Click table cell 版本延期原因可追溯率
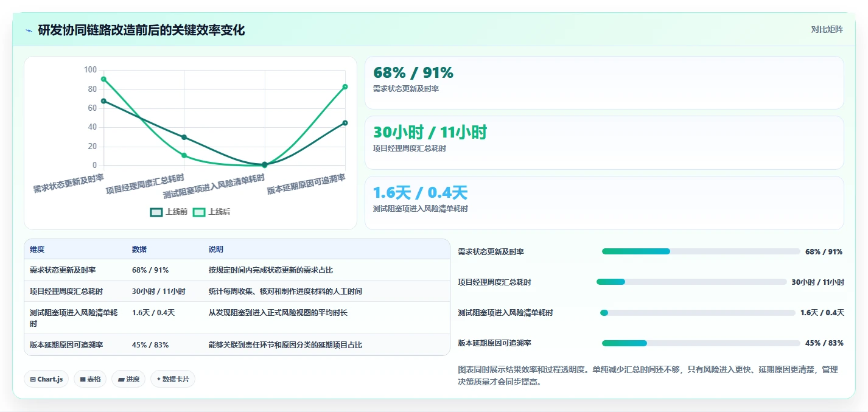This screenshot has width=868, height=412. (x=66, y=345)
